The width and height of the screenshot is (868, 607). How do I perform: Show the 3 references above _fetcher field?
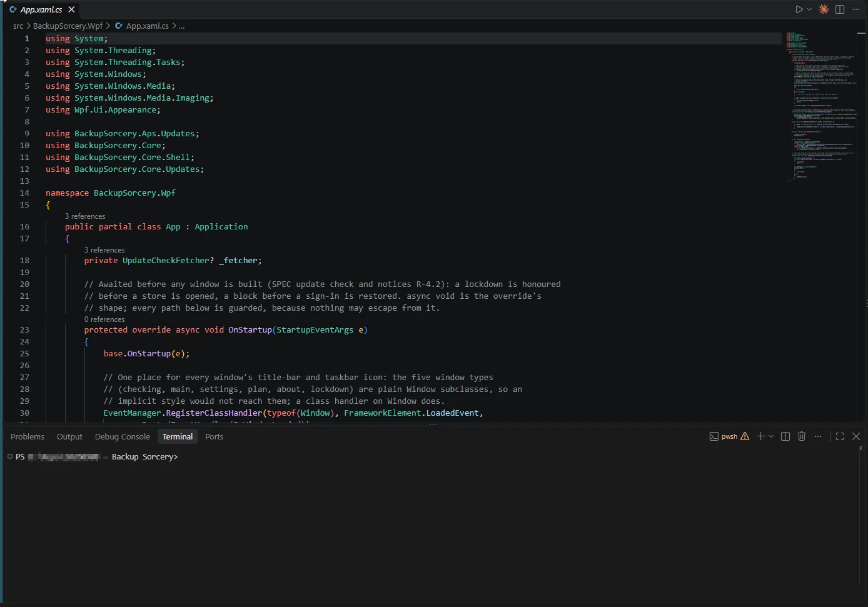click(104, 250)
